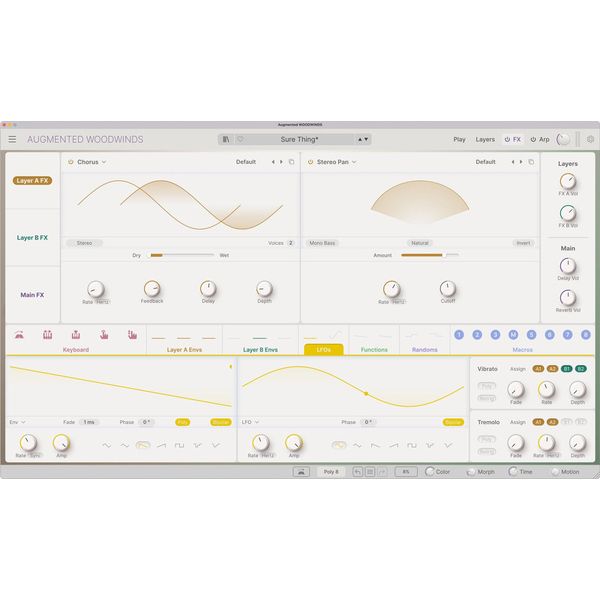Toggle Tremolo A2 assign
The width and height of the screenshot is (600, 600).
(552, 422)
